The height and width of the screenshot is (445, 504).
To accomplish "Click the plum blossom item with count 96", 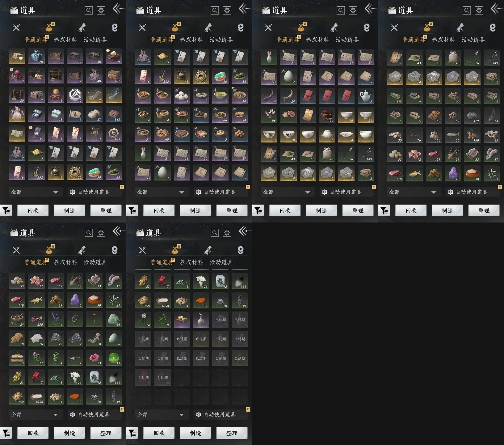I will tap(269, 115).
